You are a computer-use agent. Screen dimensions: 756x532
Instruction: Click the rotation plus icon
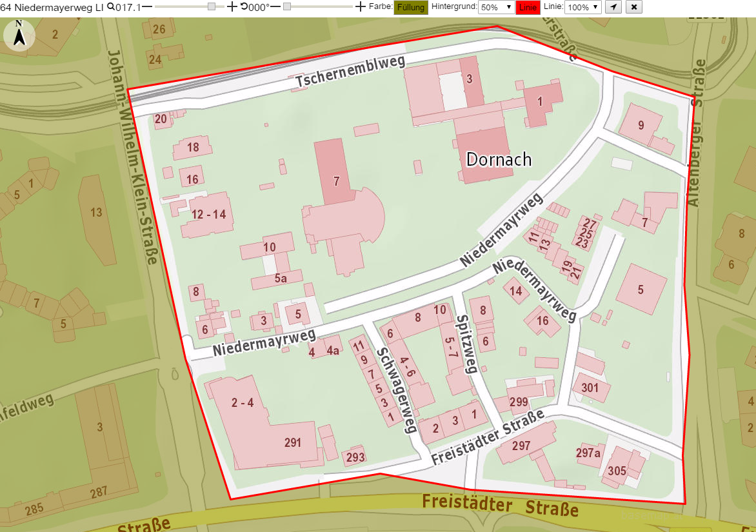tap(360, 6)
